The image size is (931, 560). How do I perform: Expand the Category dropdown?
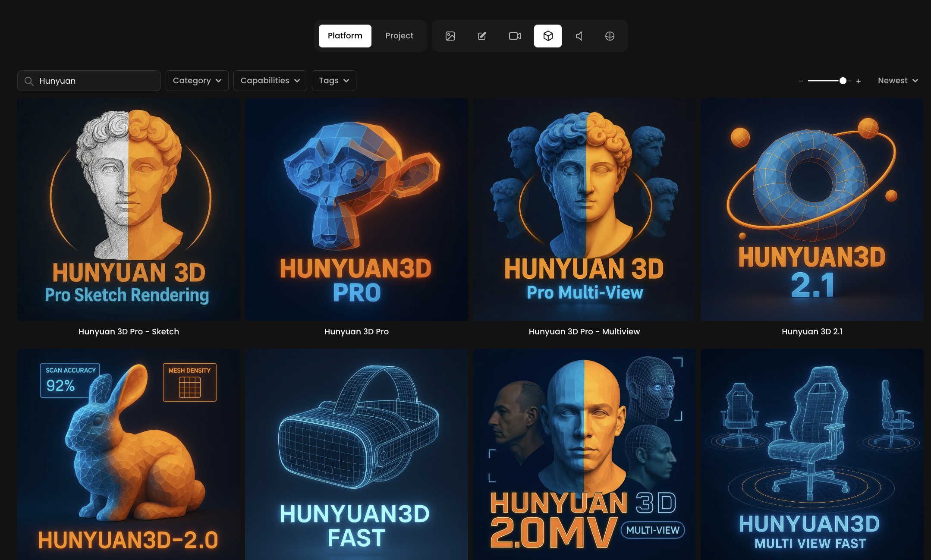197,81
